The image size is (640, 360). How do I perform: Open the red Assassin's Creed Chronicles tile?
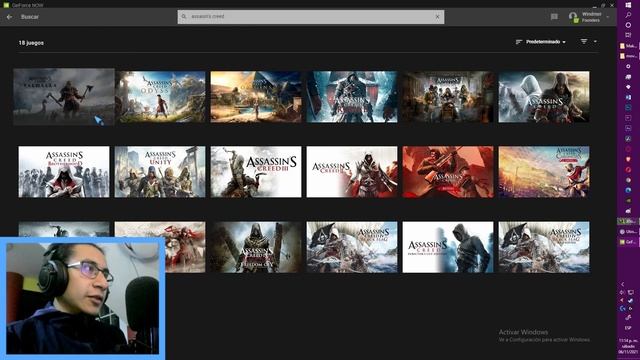pyautogui.click(x=448, y=172)
